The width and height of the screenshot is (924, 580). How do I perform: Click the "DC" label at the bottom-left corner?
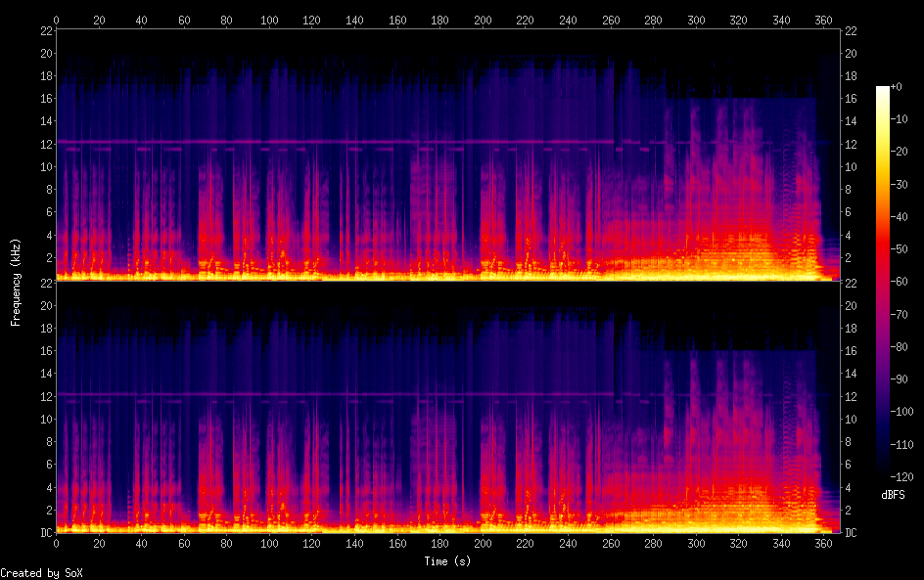pos(46,533)
